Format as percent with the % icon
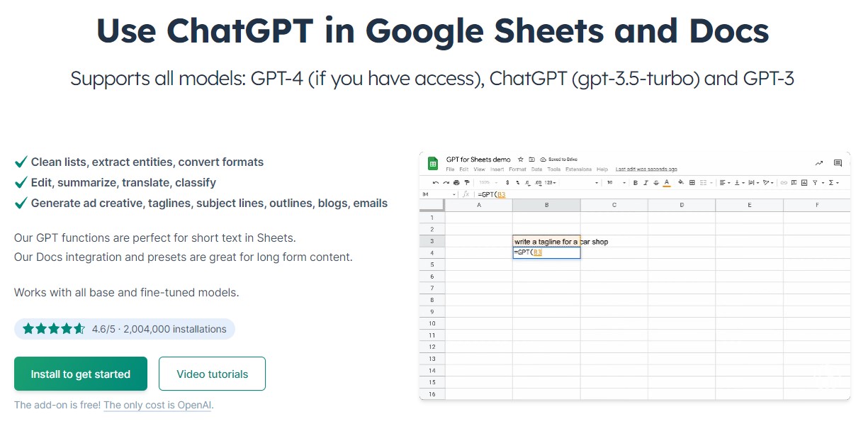This screenshot has height=424, width=868. point(518,183)
